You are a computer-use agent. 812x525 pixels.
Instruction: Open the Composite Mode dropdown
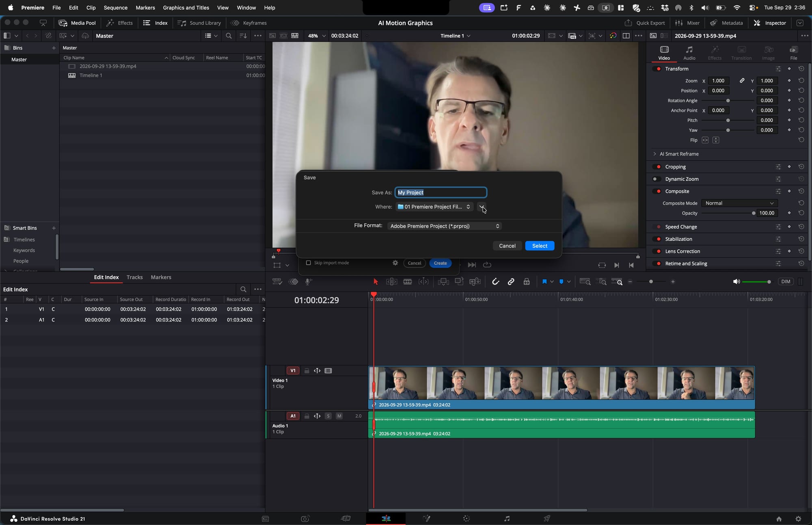click(x=739, y=203)
